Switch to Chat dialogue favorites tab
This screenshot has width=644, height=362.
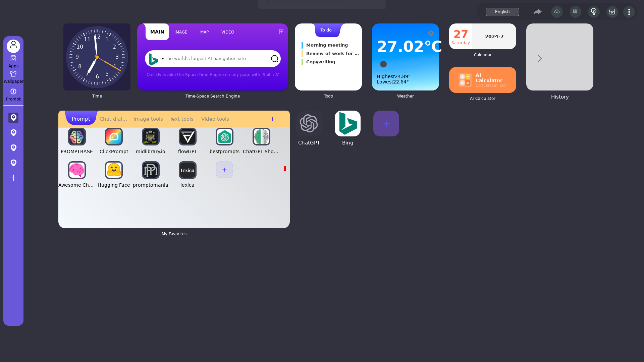tap(113, 119)
